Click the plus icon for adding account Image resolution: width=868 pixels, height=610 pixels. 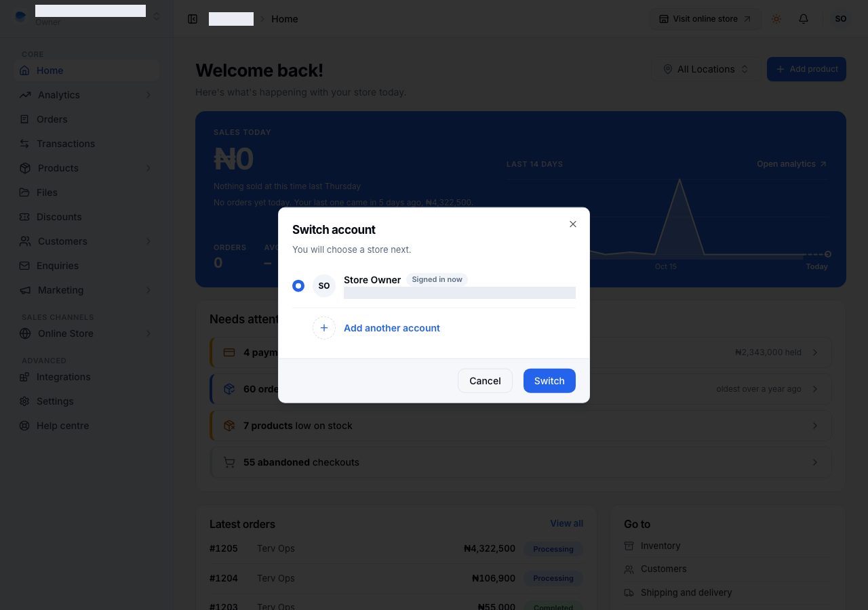pyautogui.click(x=324, y=328)
